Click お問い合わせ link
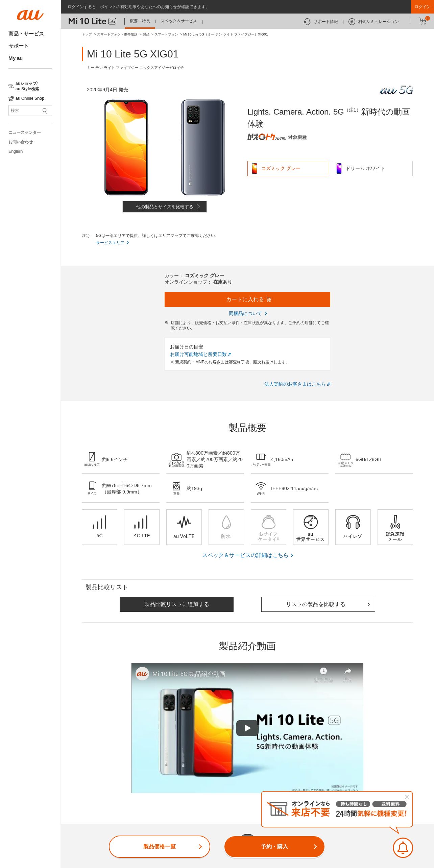434x868 pixels. coord(21,142)
